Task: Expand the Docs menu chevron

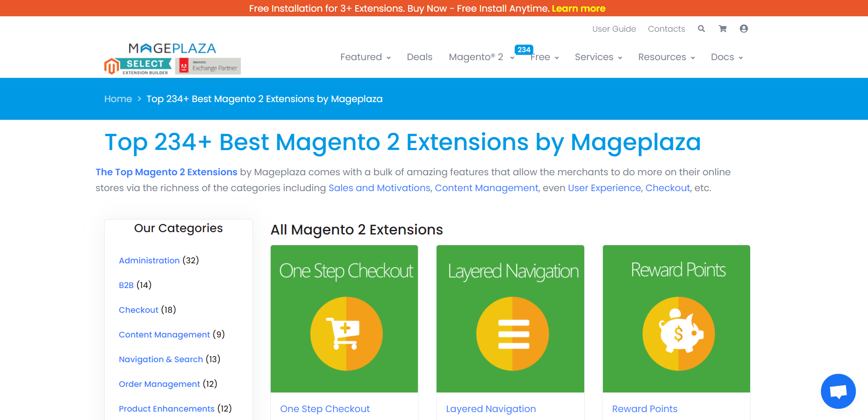Action: (741, 58)
